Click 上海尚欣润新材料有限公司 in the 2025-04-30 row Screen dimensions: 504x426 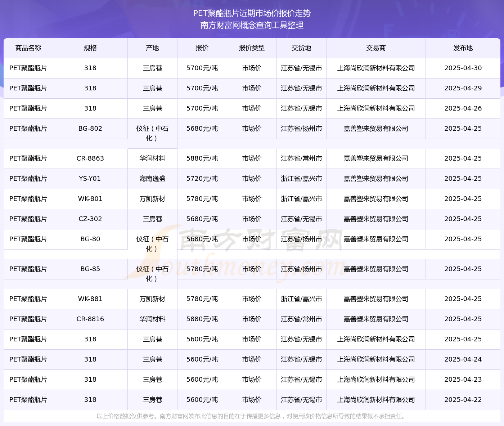tap(376, 68)
